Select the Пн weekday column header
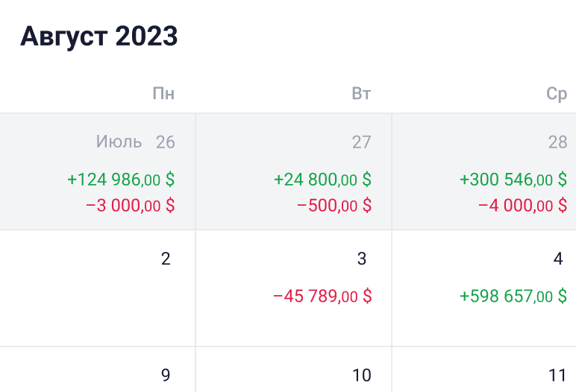The height and width of the screenshot is (392, 576). 163,94
